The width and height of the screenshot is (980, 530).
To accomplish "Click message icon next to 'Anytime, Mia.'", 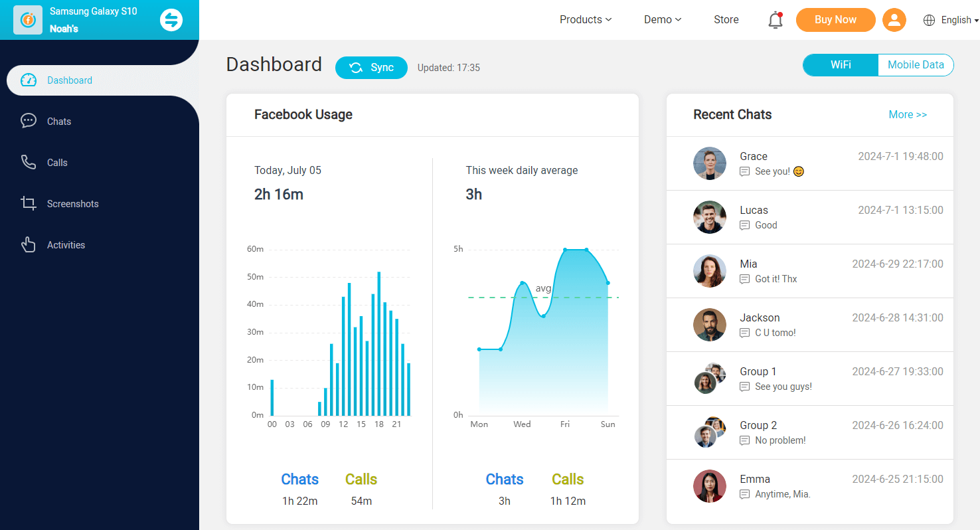I will click(x=744, y=494).
